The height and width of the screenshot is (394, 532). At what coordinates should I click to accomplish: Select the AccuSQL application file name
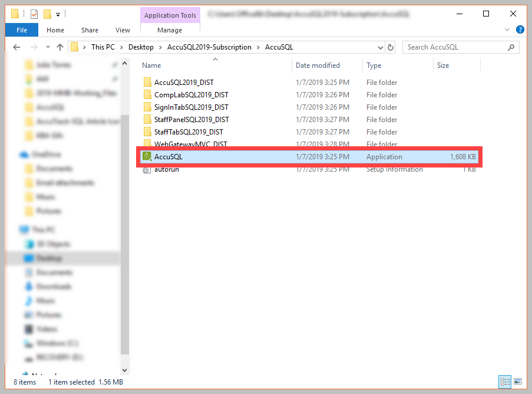(168, 156)
